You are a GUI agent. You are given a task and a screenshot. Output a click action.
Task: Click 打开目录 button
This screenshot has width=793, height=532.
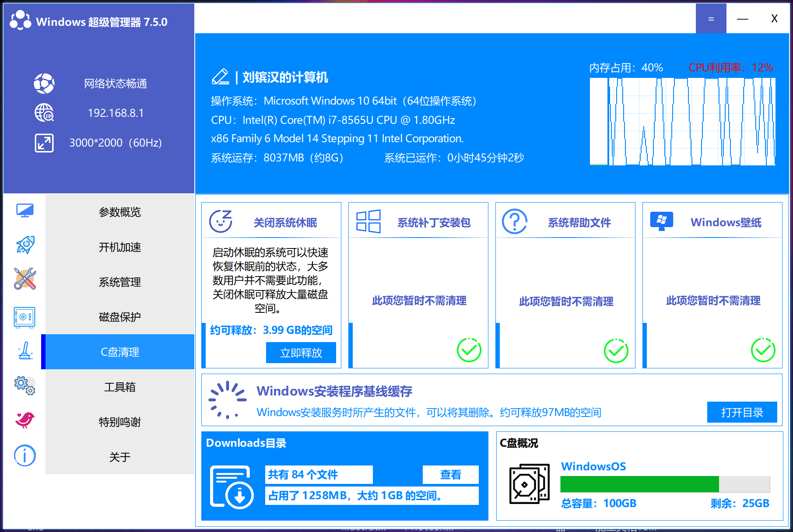[x=742, y=412]
